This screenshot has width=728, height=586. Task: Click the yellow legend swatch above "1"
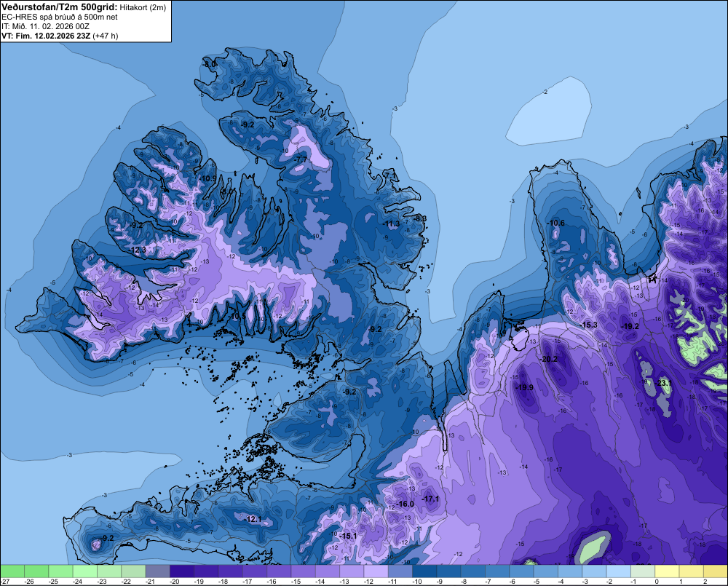coord(692,571)
